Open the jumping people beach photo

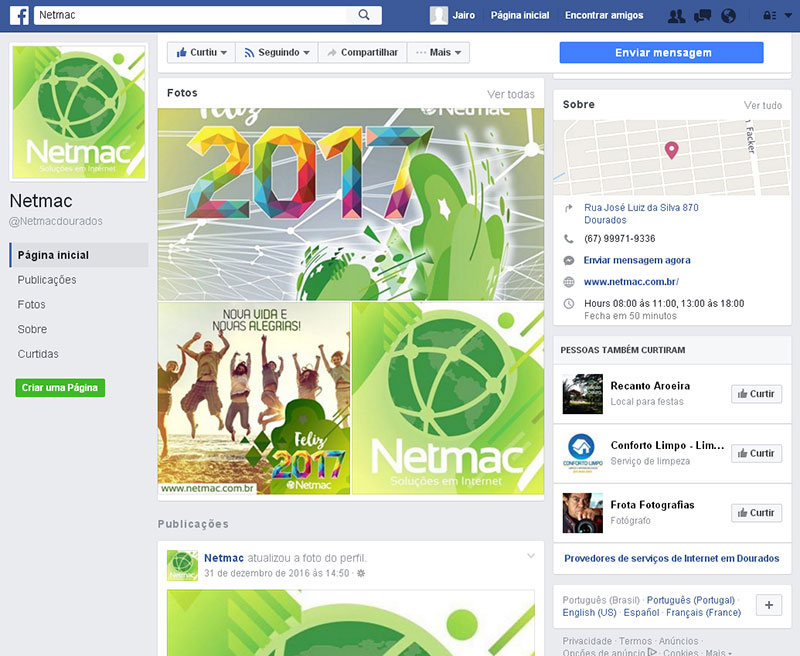pos(254,398)
